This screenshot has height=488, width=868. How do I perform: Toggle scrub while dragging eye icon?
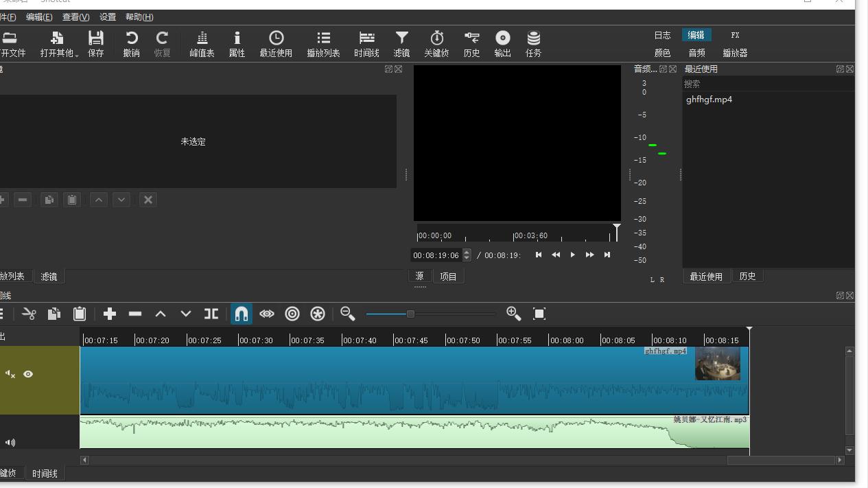click(267, 314)
